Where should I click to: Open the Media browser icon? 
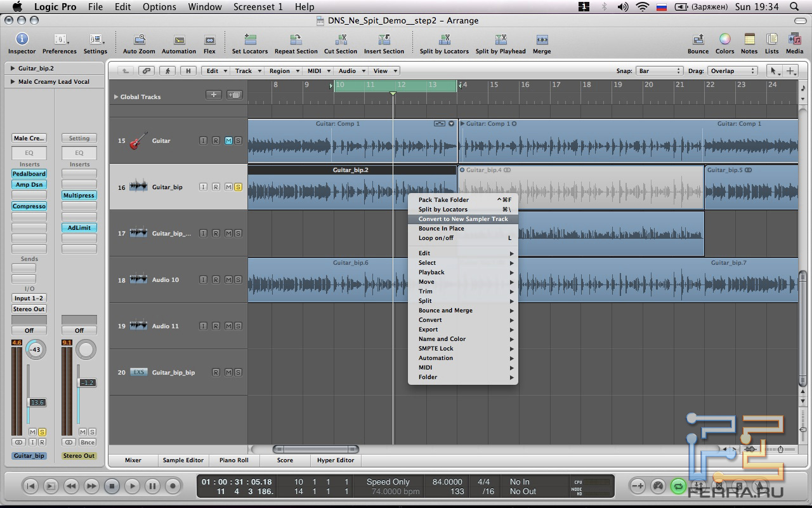[794, 40]
